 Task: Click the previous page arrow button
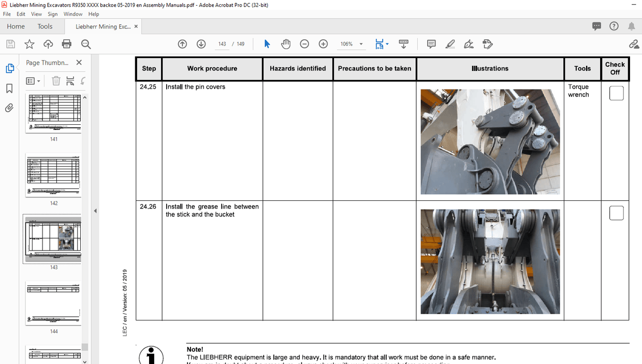[x=182, y=44]
